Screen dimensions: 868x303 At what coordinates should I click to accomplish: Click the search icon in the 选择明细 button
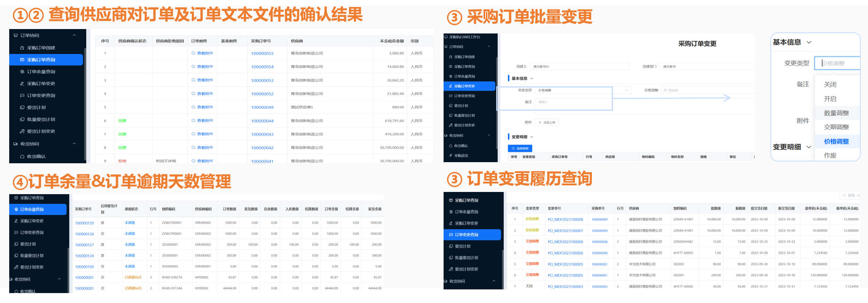coord(514,149)
